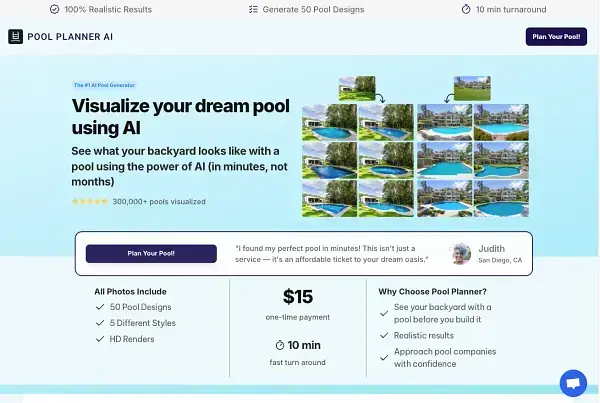Screen dimensions: 600x403
Task: Click Judith's avatar photo in the testimonial
Action: (461, 254)
